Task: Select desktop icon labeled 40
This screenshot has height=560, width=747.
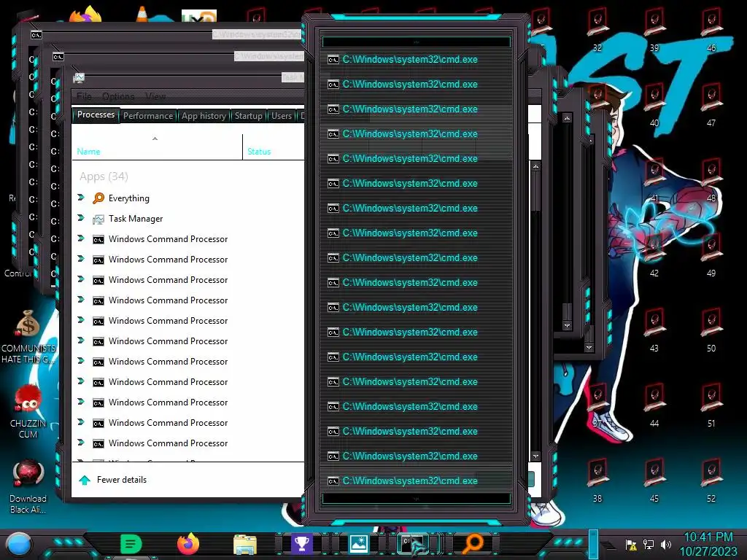Action: [654, 104]
